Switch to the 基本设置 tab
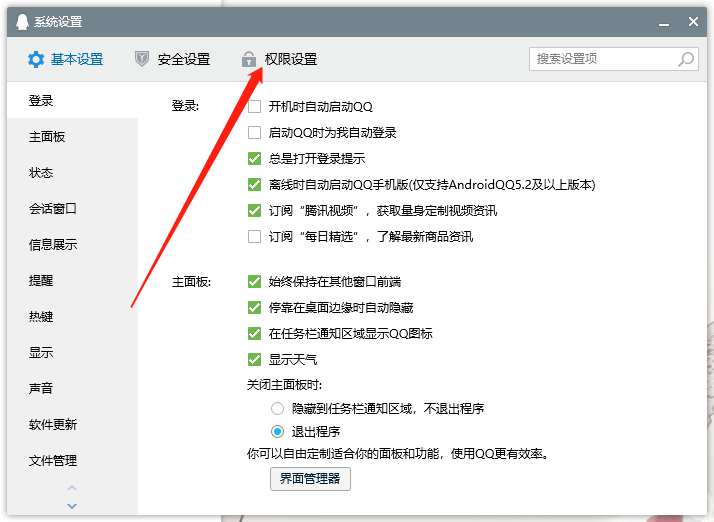Viewport: 714px width, 522px height. click(x=66, y=59)
